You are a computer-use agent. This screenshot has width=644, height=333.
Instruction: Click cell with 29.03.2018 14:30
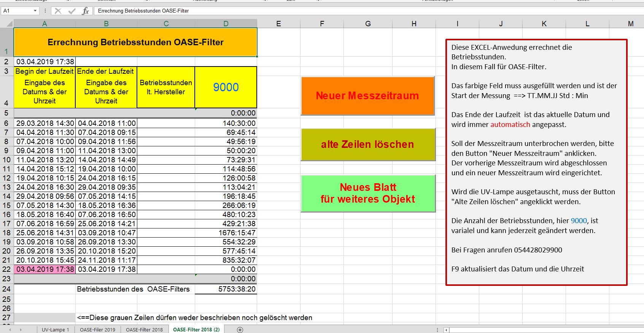coord(45,123)
